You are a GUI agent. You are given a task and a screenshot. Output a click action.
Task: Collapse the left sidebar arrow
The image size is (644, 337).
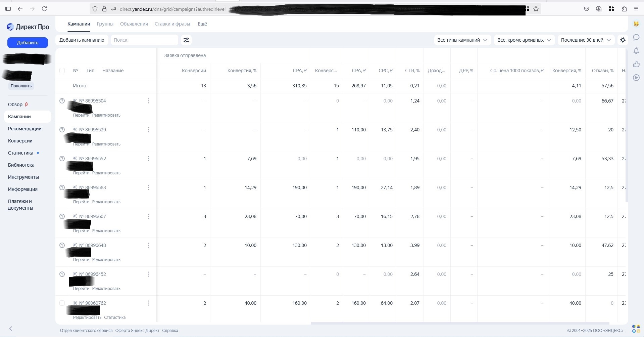click(x=11, y=329)
